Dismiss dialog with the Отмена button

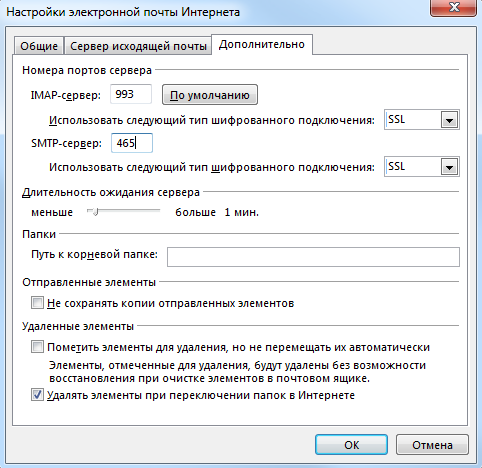click(432, 445)
